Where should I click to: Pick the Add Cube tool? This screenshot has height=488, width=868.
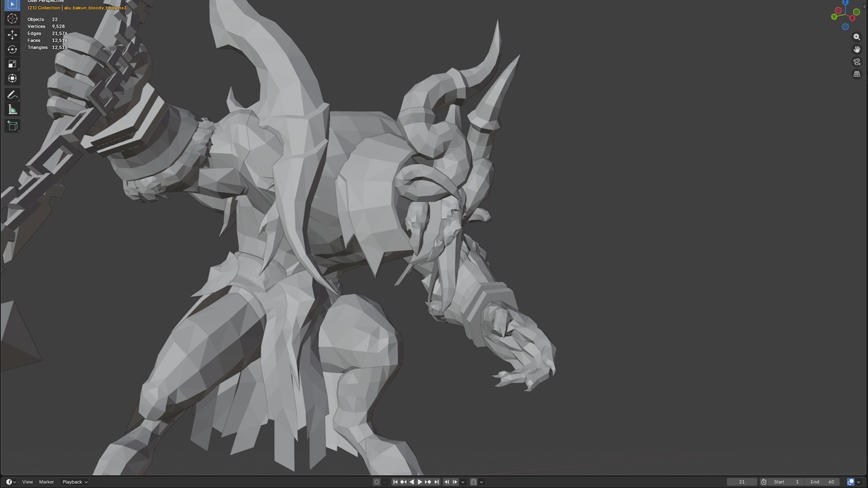tap(12, 126)
